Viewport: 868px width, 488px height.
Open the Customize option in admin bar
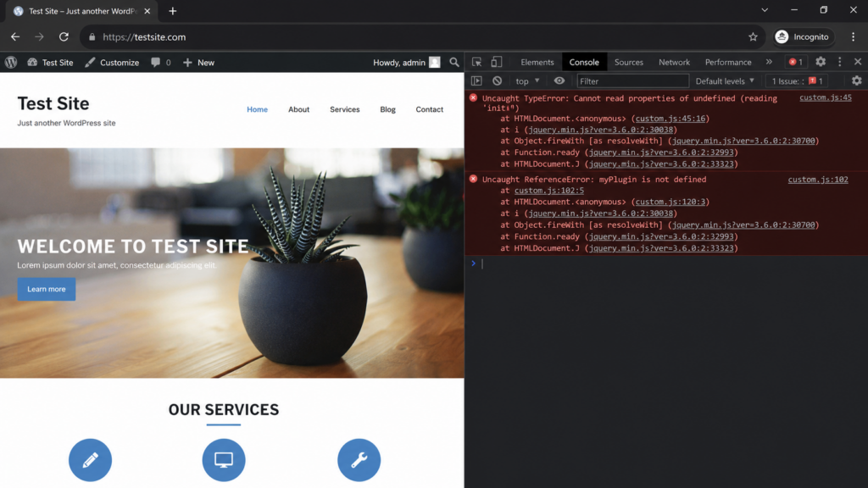[x=112, y=63]
